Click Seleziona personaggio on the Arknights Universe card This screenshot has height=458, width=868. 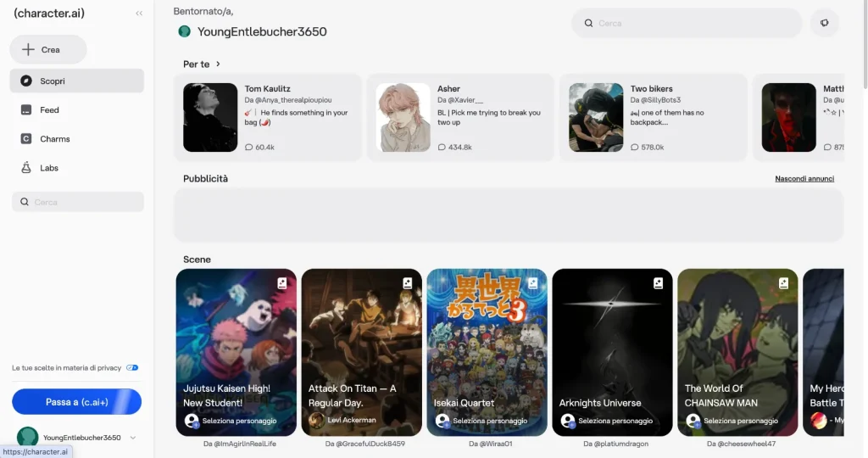[x=615, y=421]
